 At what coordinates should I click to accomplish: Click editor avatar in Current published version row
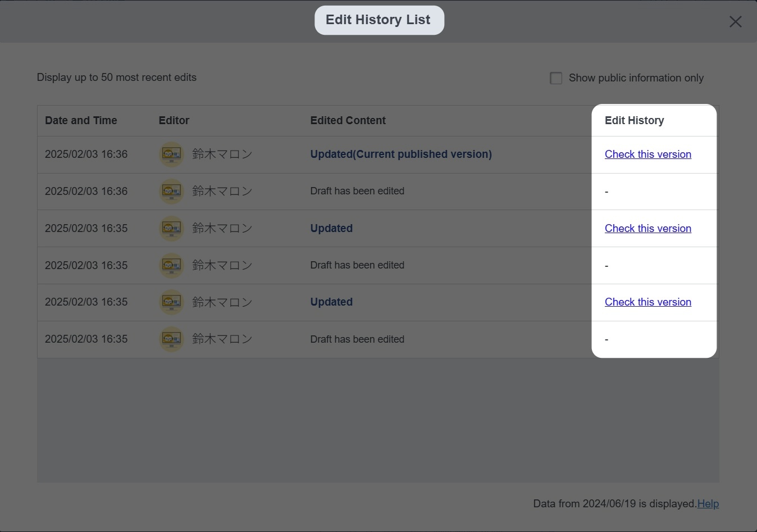click(x=171, y=154)
